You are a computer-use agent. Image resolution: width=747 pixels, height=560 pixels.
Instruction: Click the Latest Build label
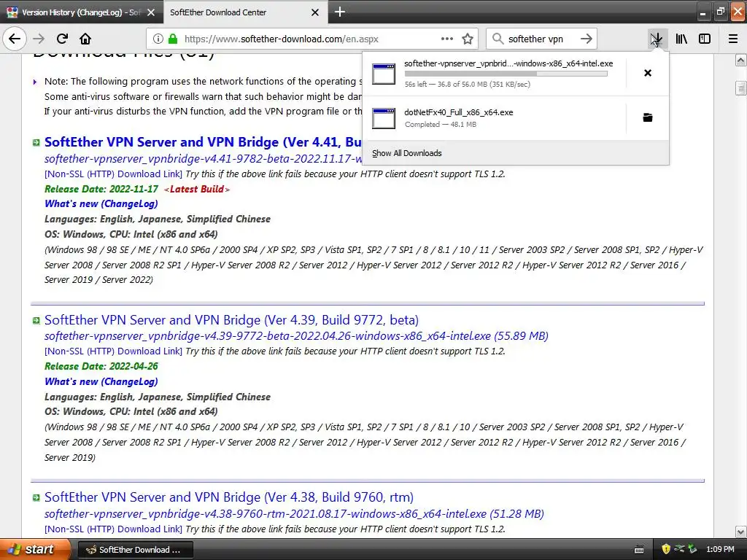coord(197,189)
